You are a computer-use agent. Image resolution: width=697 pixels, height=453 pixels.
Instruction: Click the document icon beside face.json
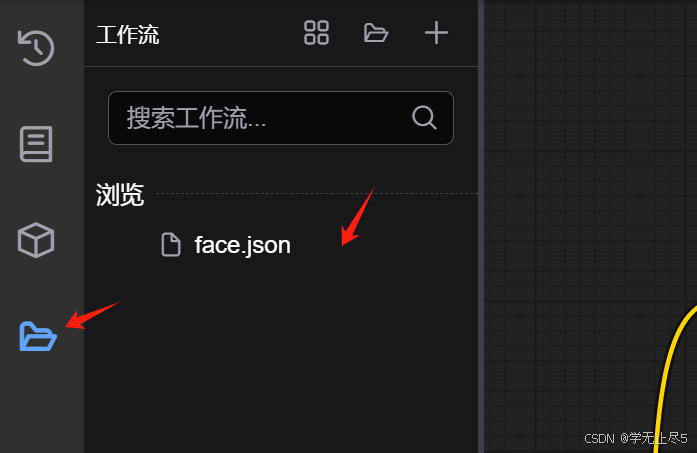171,245
